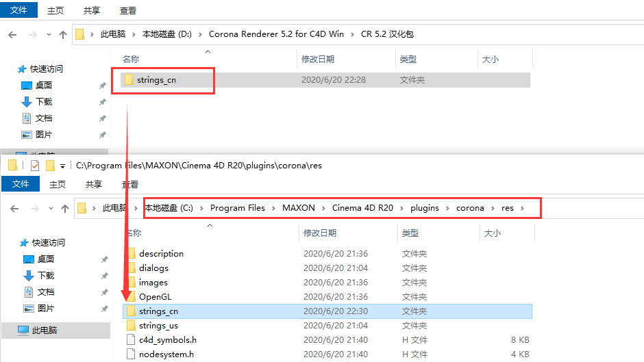Select the images folder

[x=153, y=283]
